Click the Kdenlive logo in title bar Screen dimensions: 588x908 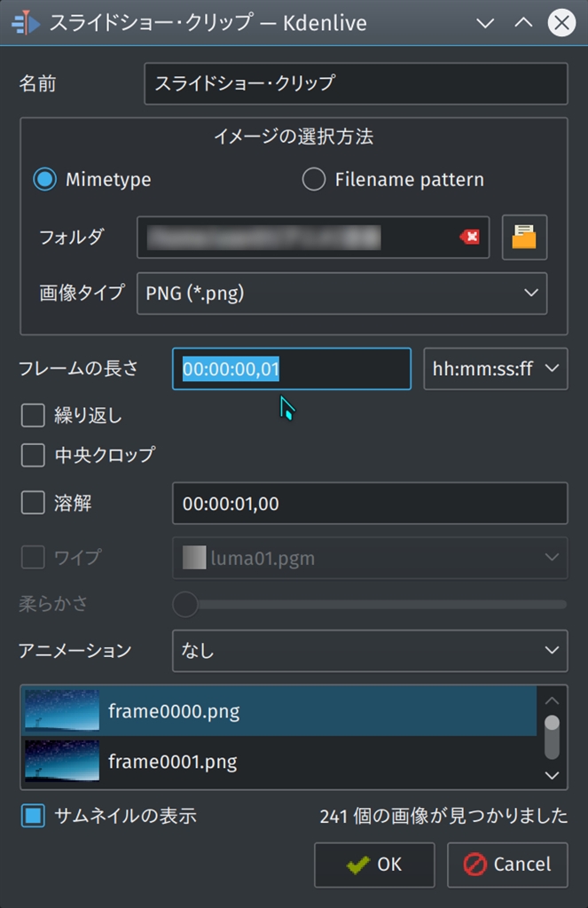coord(26,22)
